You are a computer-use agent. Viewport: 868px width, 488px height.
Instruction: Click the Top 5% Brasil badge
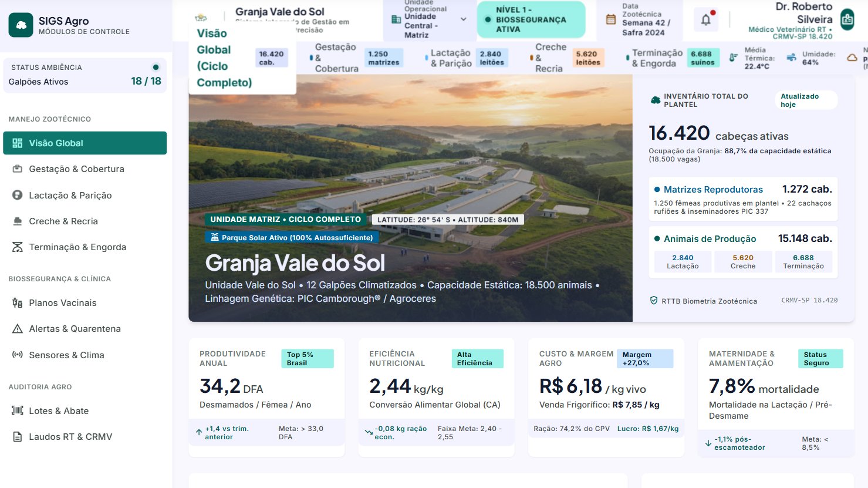click(x=308, y=359)
